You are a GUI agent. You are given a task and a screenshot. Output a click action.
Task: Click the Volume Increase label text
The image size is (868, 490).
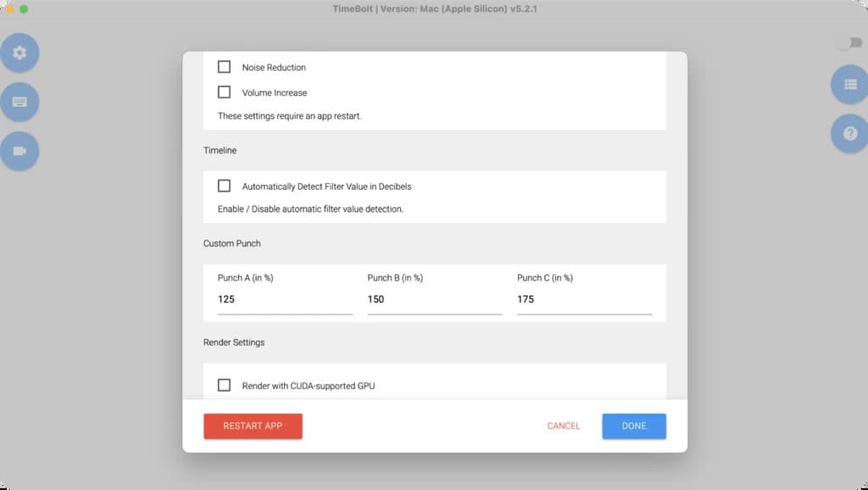pos(275,93)
